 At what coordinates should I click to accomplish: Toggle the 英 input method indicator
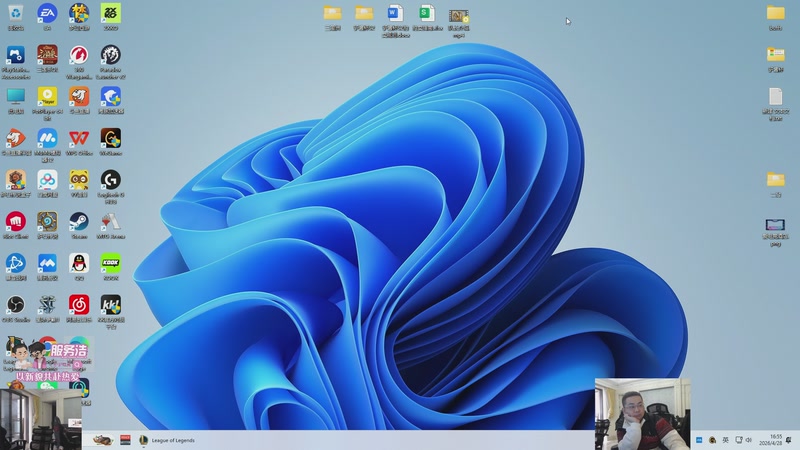tap(725, 440)
